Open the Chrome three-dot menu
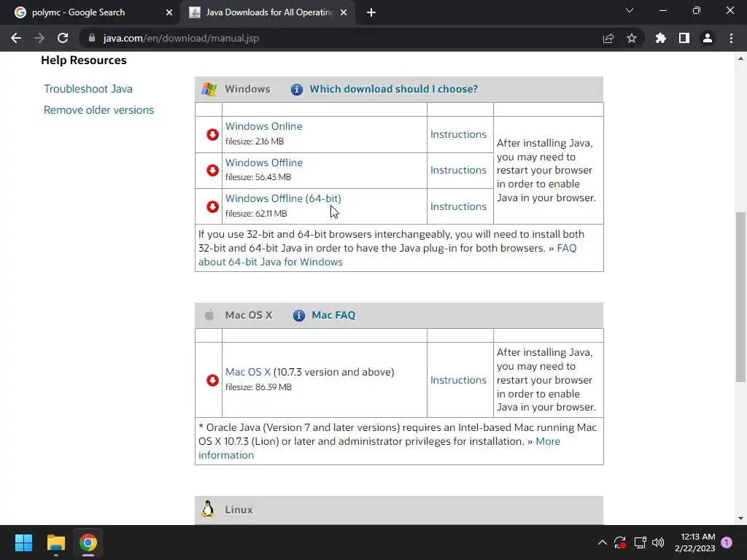Image resolution: width=747 pixels, height=560 pixels. (x=731, y=38)
